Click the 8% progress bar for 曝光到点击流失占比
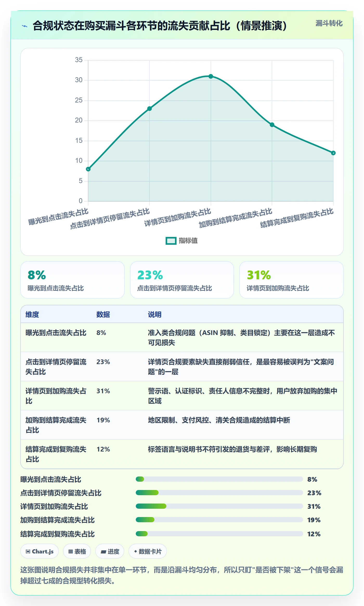 tap(219, 479)
